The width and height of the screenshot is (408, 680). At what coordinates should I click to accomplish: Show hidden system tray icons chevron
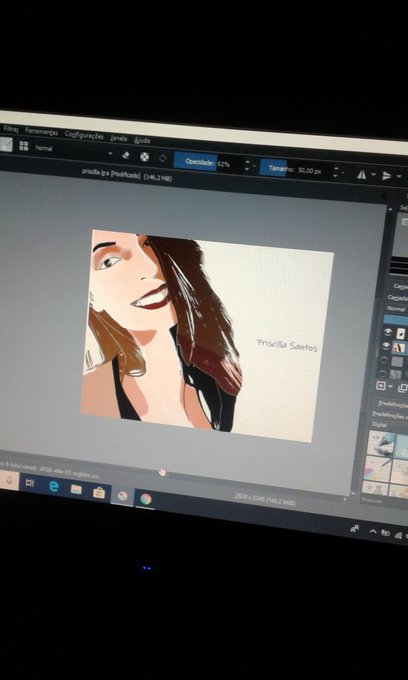(x=372, y=531)
